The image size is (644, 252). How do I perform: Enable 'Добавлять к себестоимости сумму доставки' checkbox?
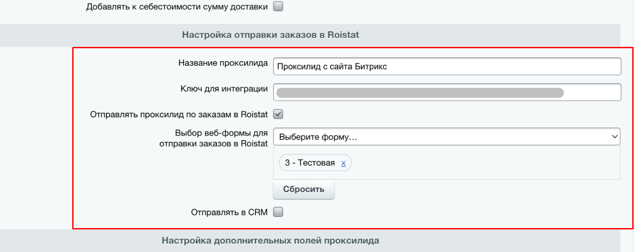278,7
